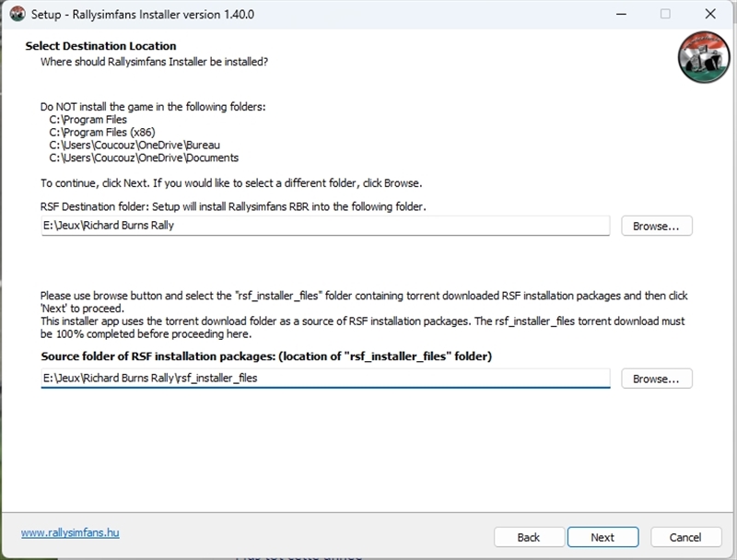Browse for the RSF Destination folder
The image size is (737, 560).
click(656, 227)
